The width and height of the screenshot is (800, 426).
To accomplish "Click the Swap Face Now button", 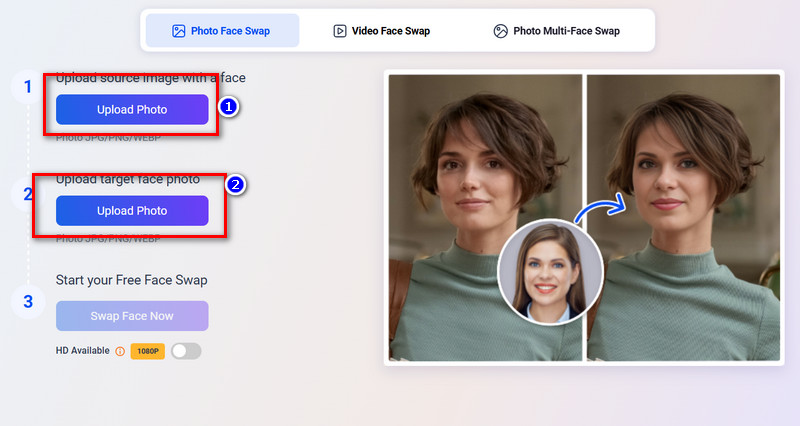I will coord(132,316).
